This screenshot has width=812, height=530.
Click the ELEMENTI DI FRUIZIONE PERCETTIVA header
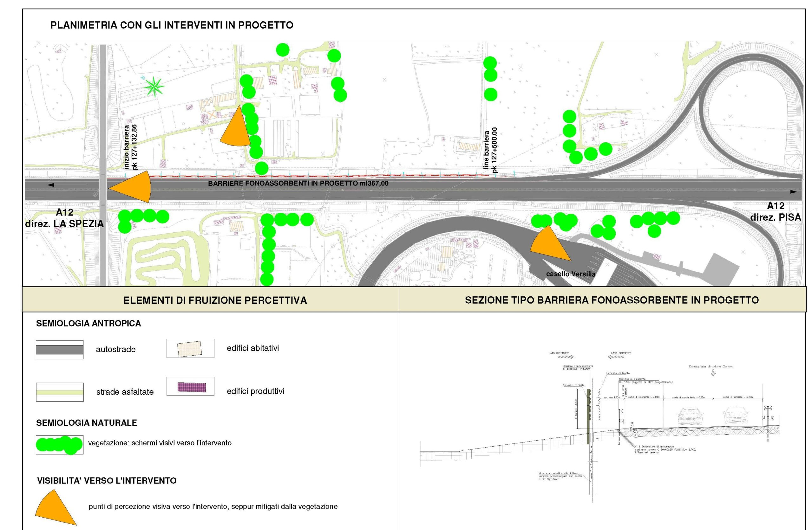(215, 301)
